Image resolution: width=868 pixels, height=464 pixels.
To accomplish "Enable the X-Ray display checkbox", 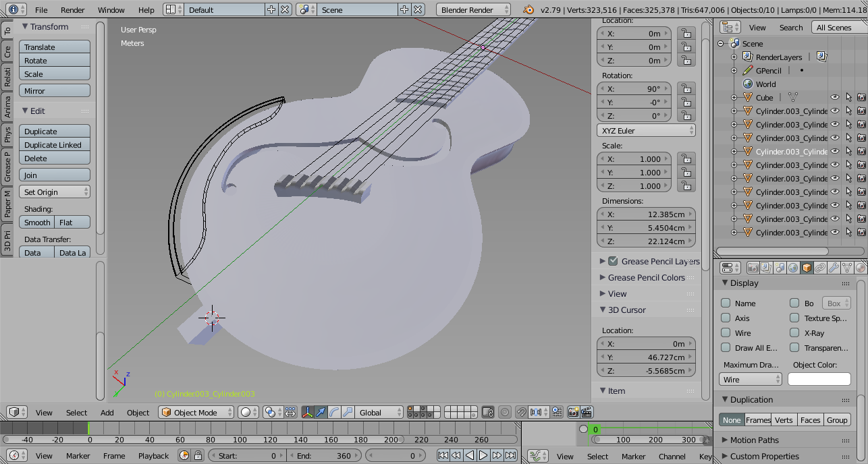I will [x=794, y=333].
